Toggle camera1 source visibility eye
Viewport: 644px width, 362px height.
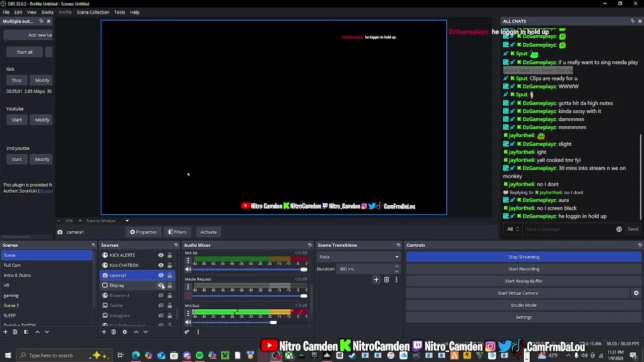161,276
